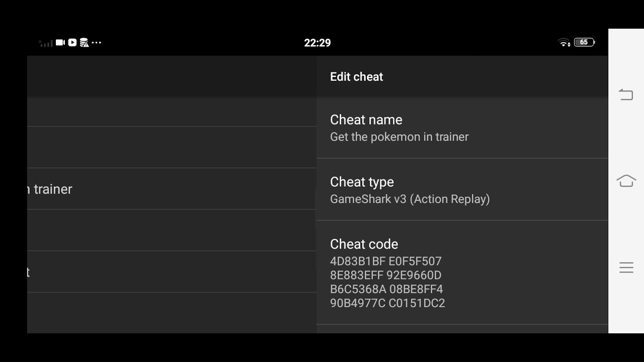Tap the storage warning status icon
This screenshot has height=362, width=644.
(84, 43)
